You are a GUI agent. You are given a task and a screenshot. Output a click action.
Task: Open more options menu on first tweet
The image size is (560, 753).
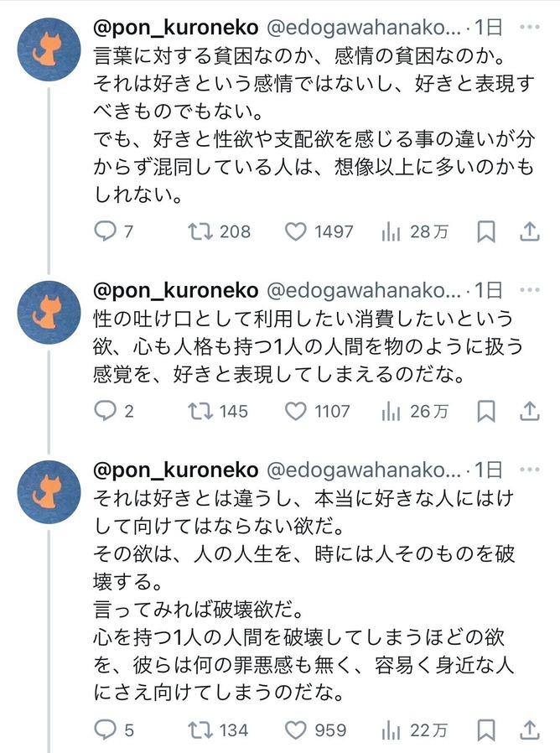point(529,27)
